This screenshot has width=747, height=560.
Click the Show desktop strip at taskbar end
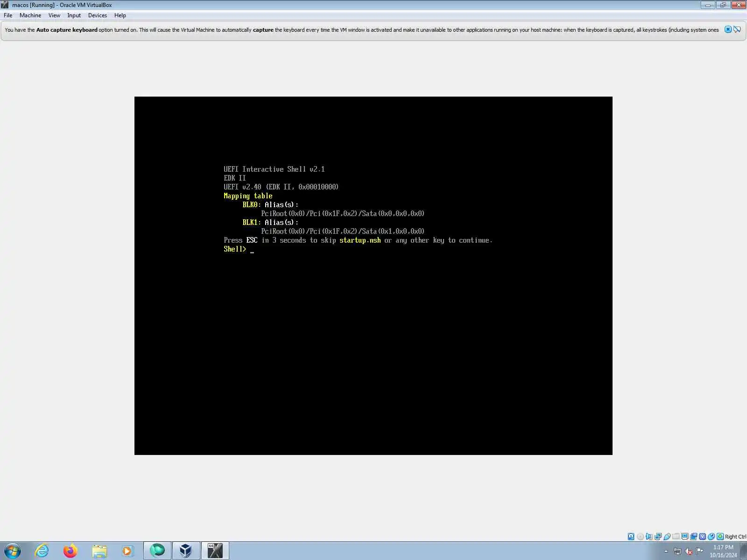(x=744, y=551)
